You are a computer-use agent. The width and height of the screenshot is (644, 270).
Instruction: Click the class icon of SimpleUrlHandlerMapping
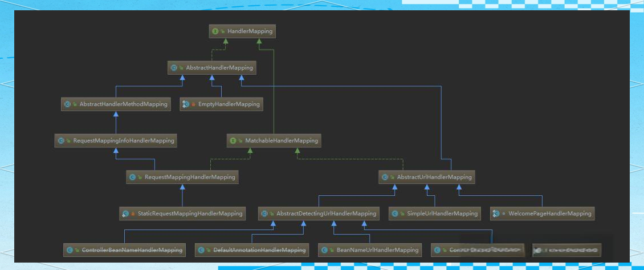(395, 213)
